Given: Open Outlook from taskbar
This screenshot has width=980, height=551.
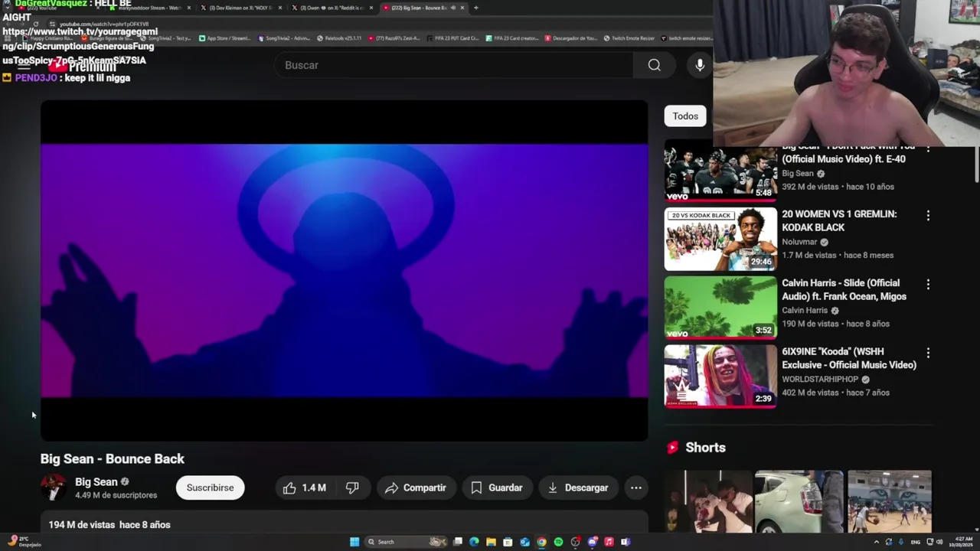Looking at the screenshot, I should (x=524, y=542).
